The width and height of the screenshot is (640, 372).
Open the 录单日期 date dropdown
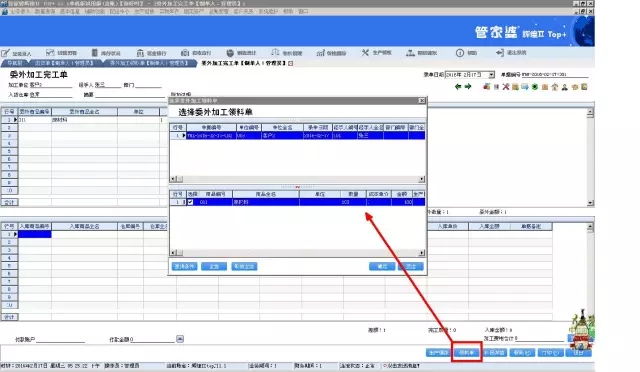[491, 75]
